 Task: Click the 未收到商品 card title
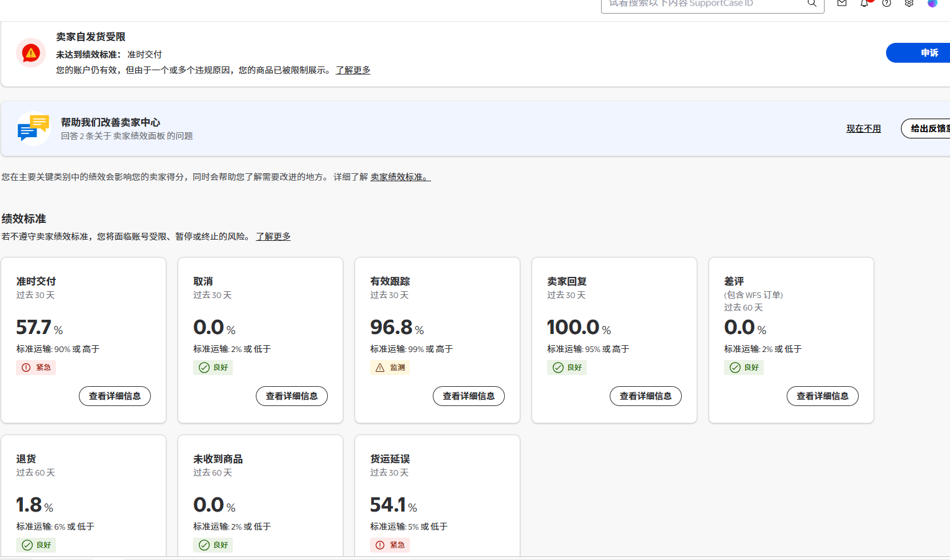click(x=218, y=459)
